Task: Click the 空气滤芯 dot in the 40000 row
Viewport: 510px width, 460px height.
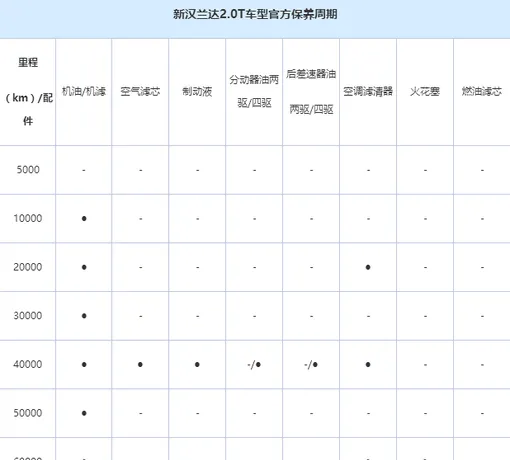Action: coord(140,365)
